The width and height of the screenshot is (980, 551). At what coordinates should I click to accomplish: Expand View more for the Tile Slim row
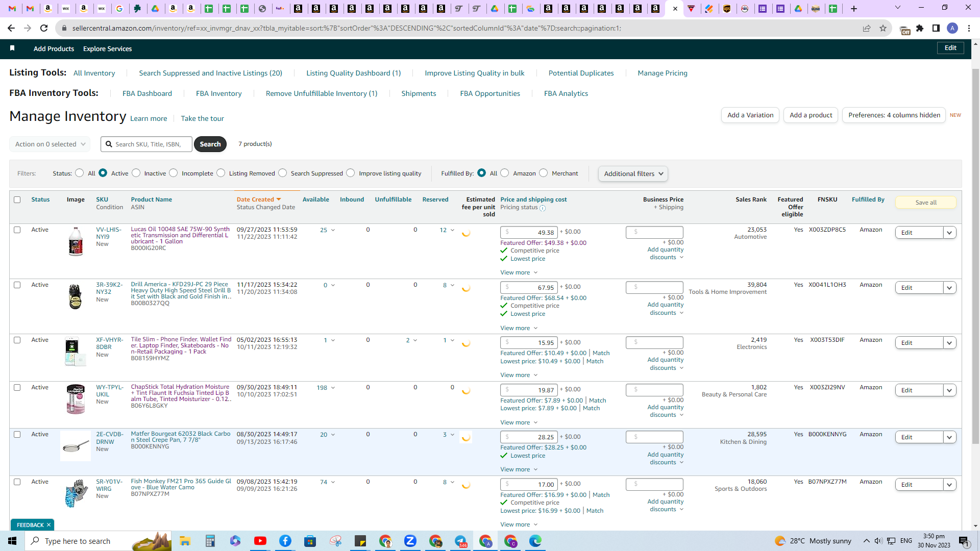pos(519,375)
